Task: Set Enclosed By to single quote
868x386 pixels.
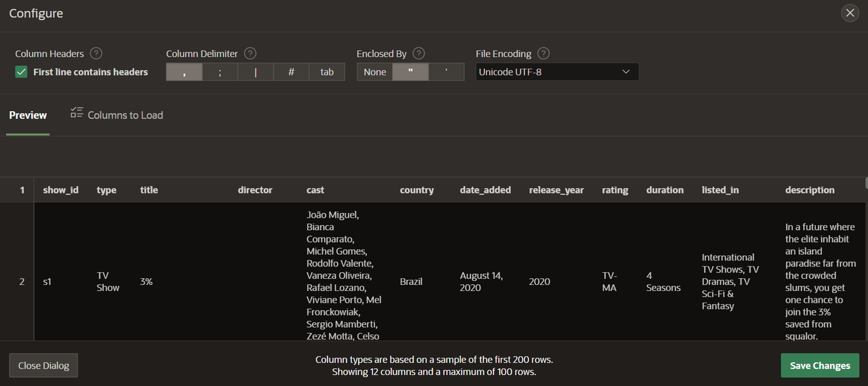Action: coord(446,72)
